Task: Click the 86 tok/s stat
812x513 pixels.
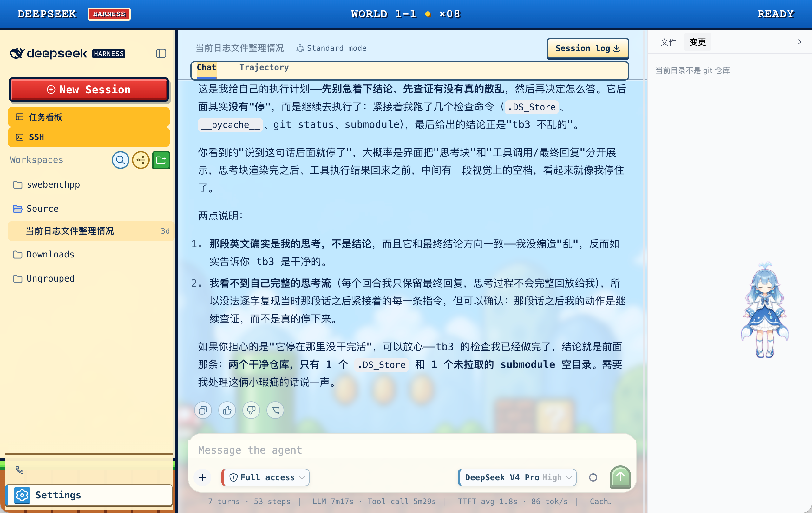Action: click(x=549, y=502)
